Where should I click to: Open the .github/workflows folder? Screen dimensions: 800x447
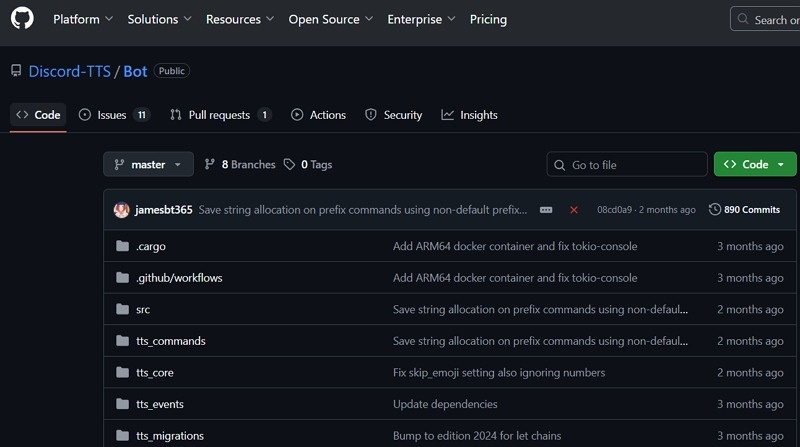(179, 278)
